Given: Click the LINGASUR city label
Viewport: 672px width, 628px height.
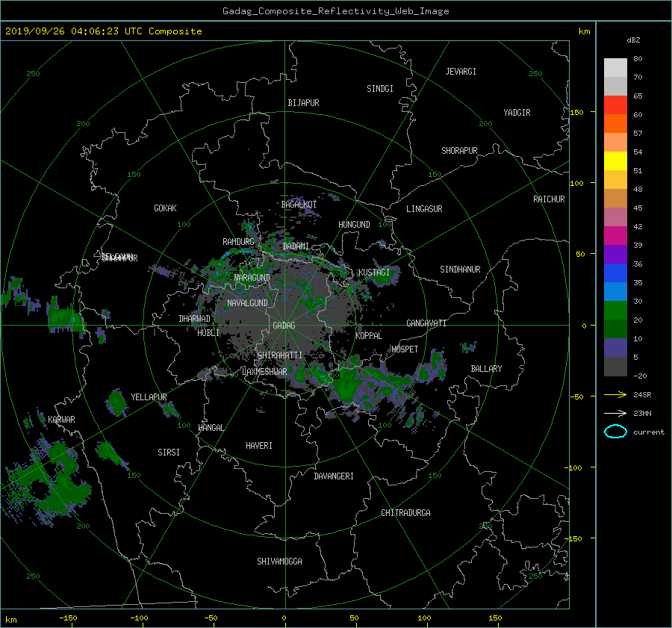Looking at the screenshot, I should pyautogui.click(x=424, y=209).
